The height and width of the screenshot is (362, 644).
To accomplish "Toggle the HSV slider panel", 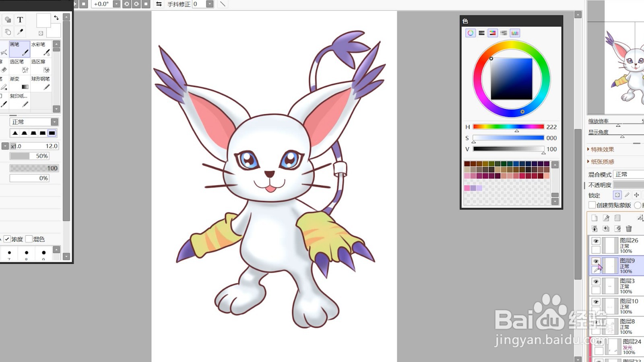I will pos(493,33).
